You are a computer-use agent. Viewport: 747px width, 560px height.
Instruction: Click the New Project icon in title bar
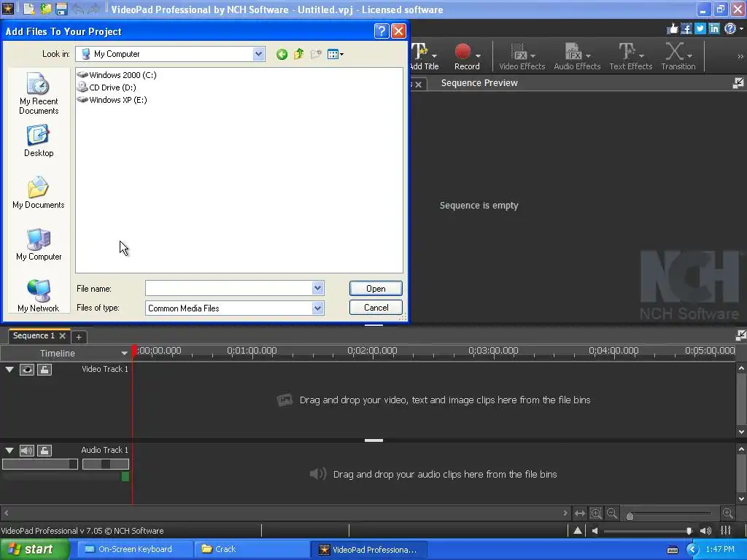pyautogui.click(x=28, y=9)
